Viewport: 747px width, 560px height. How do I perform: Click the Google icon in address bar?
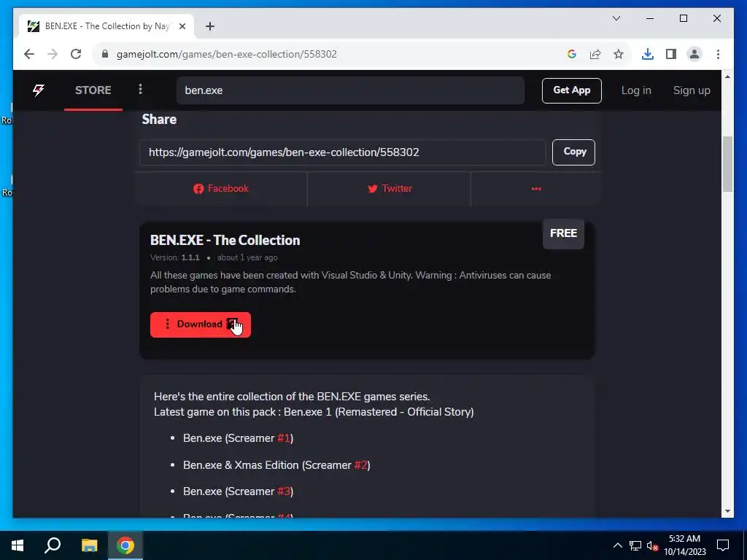572,54
